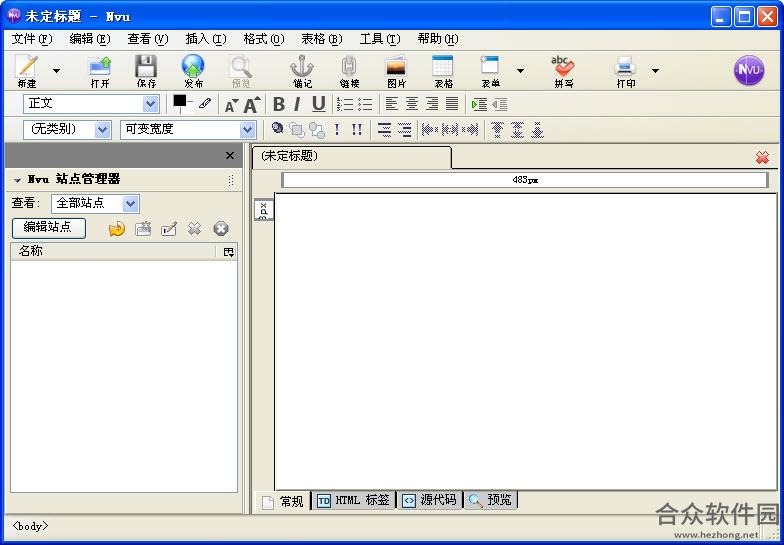This screenshot has height=545, width=784.
Task: Close the site manager sidebar with the X
Action: point(230,156)
